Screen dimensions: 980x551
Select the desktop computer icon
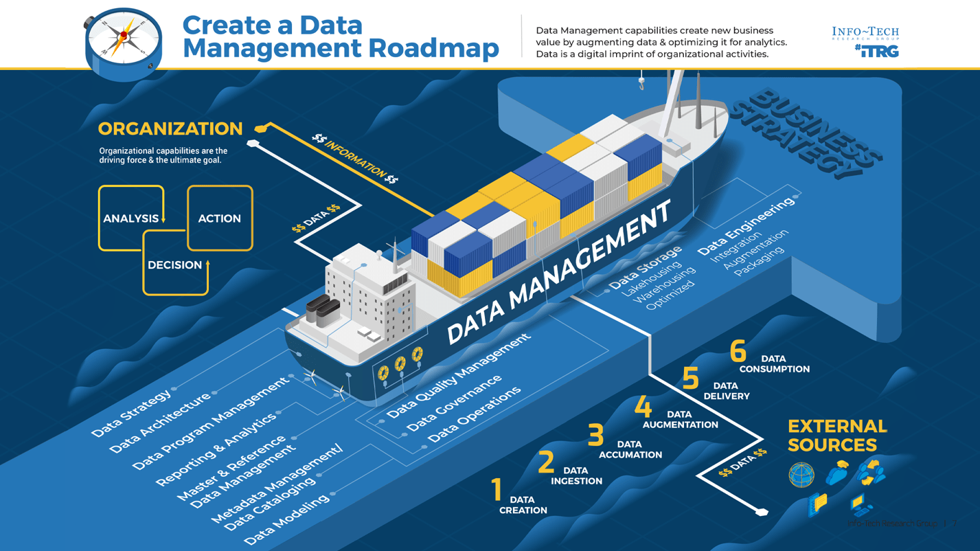pos(860,506)
